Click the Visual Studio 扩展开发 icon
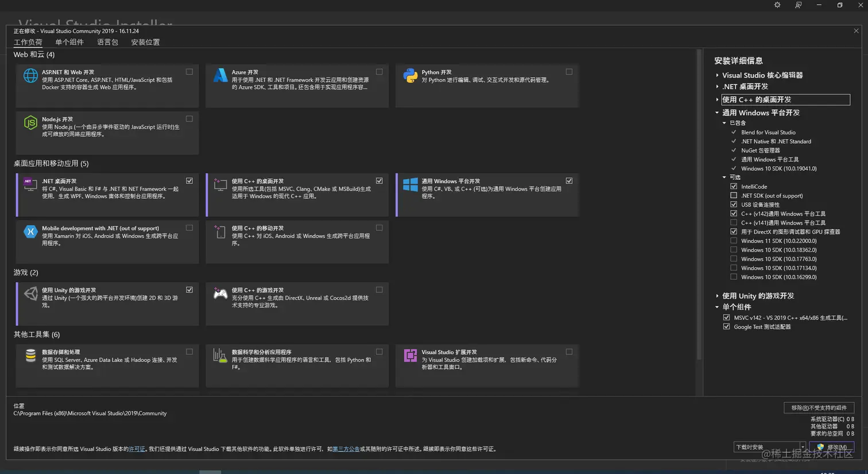Screen dimensions: 868x474 pyautogui.click(x=410, y=356)
